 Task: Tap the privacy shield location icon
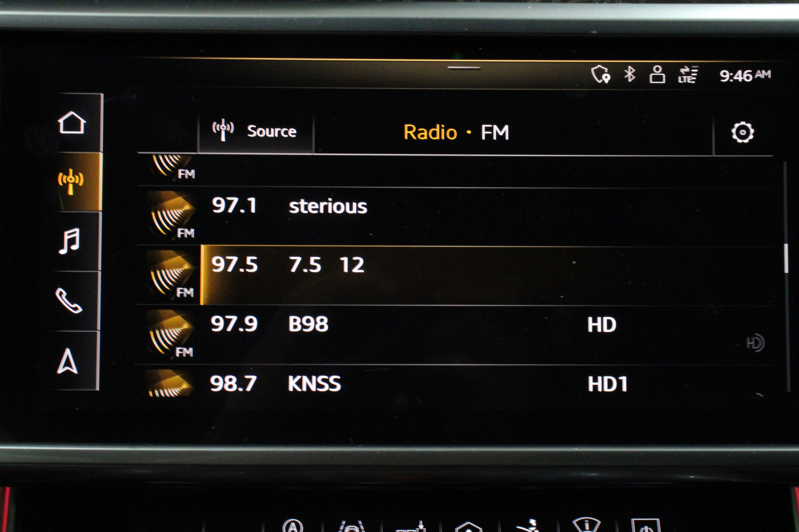tap(600, 74)
